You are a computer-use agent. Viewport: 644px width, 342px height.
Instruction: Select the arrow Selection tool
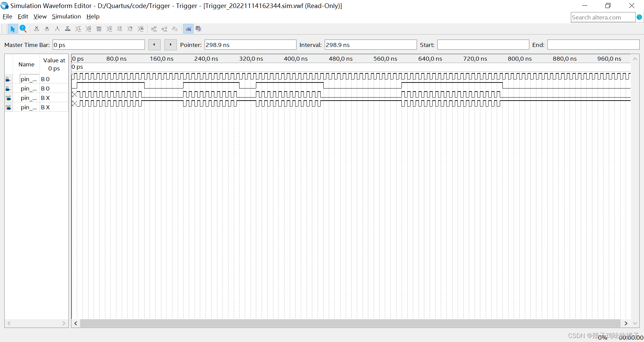click(x=13, y=29)
